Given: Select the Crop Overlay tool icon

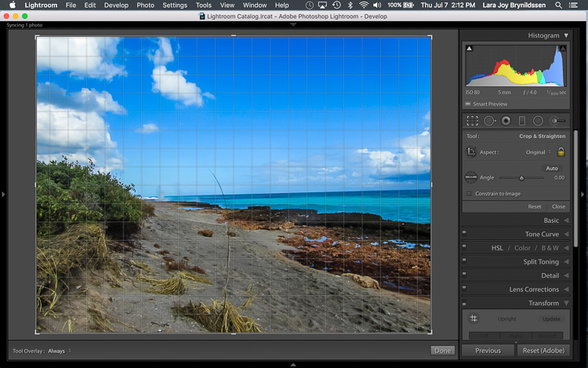Looking at the screenshot, I should 472,121.
